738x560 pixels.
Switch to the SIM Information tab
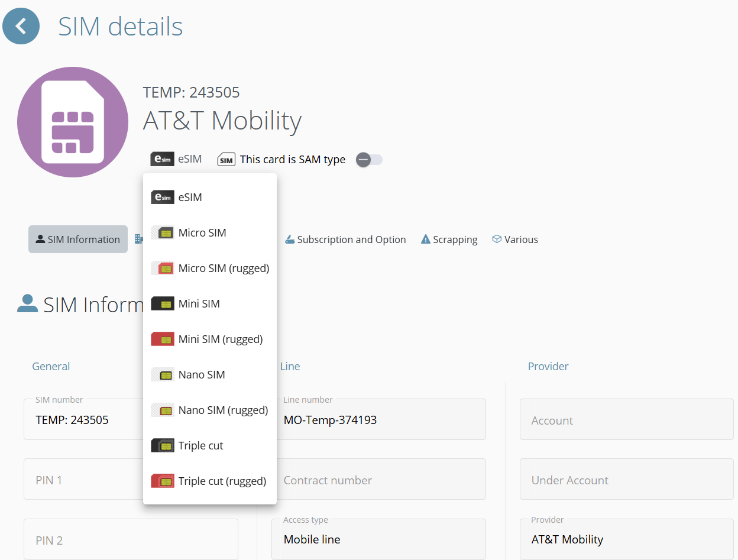[78, 239]
